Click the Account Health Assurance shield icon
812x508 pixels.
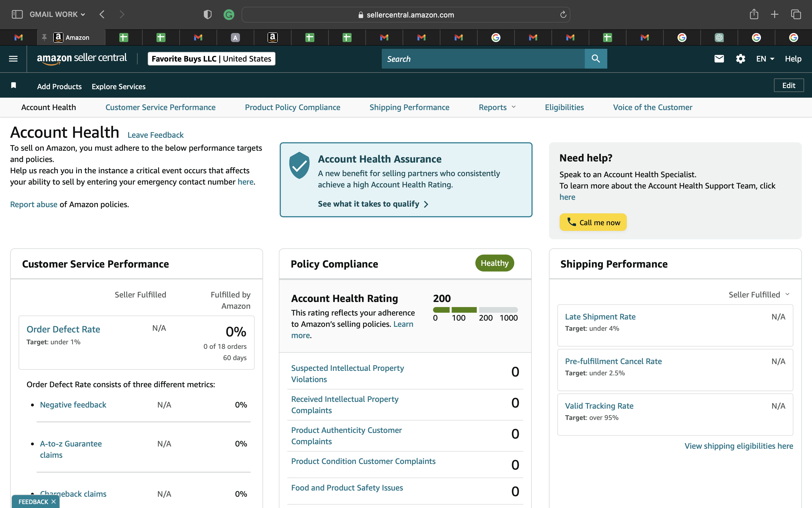pos(299,165)
